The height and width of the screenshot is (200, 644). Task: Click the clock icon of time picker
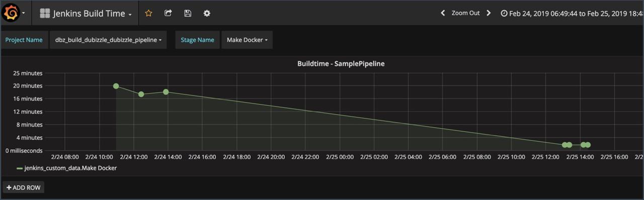[504, 14]
